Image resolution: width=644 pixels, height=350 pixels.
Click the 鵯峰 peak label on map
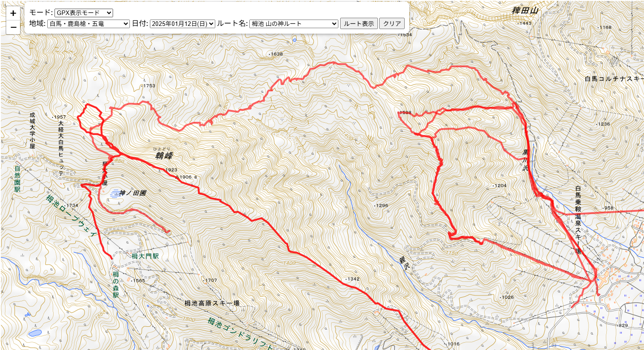pyautogui.click(x=164, y=155)
